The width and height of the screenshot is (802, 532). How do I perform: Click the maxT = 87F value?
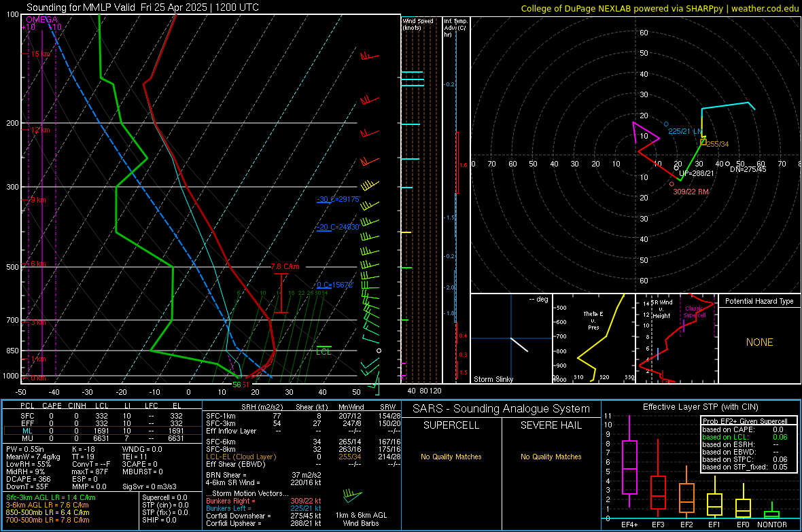[90, 472]
